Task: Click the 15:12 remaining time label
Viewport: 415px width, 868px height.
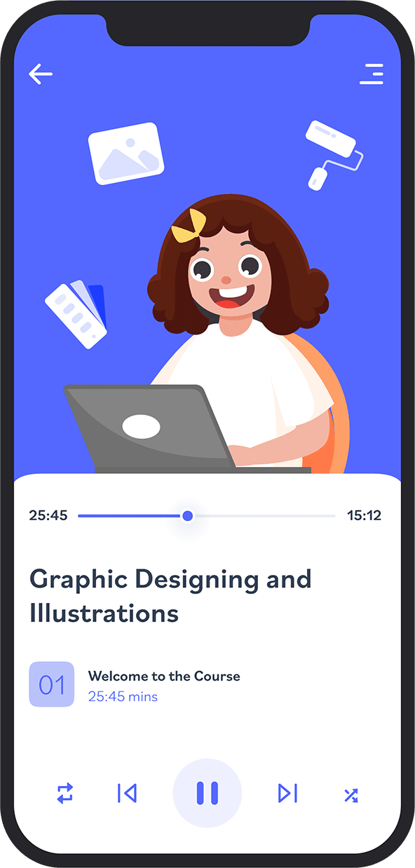Action: [365, 516]
